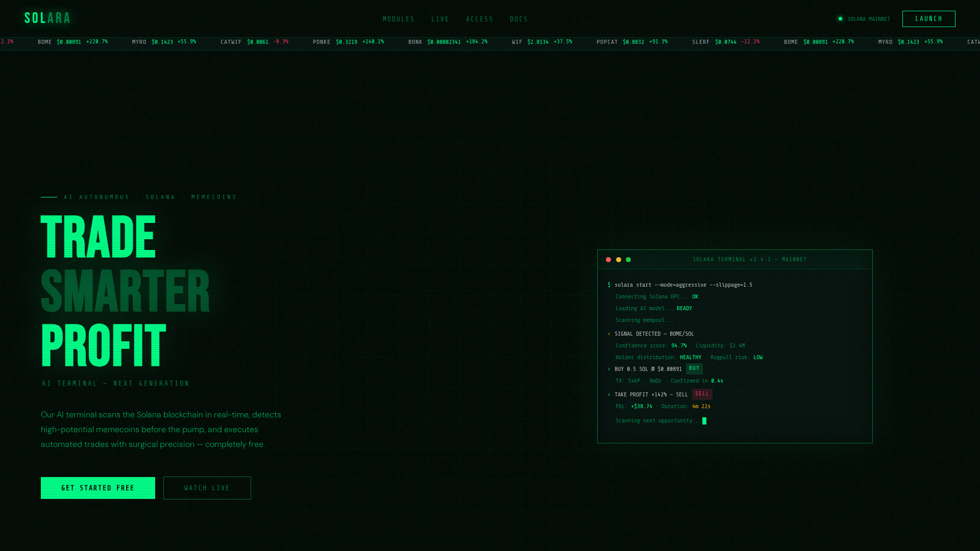
Task: Click the AI Autonomous Solana Memecoins tagline
Action: [x=150, y=197]
